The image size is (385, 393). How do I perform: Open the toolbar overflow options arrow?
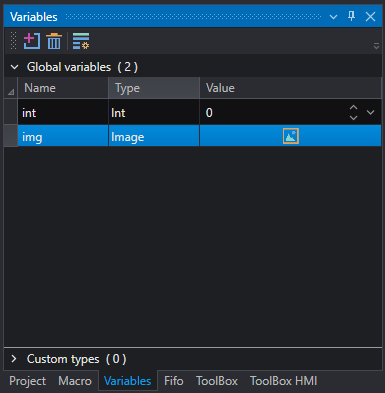[376, 46]
